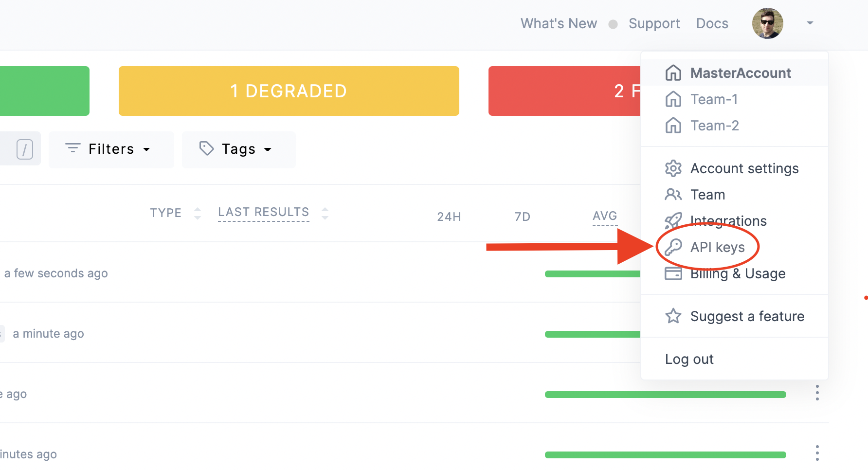
Task: Open Account settings via the gear icon
Action: click(673, 168)
